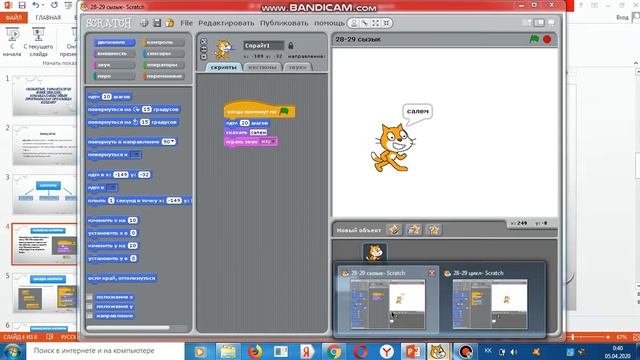The height and width of the screenshot is (360, 640).
Task: Click the red stop button above stage
Action: (547, 39)
